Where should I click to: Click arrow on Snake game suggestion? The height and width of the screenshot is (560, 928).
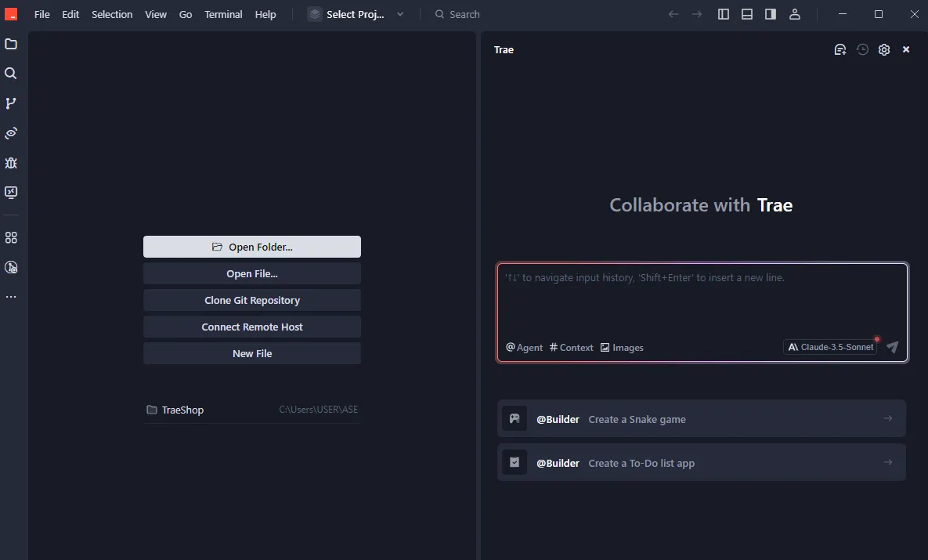(888, 418)
